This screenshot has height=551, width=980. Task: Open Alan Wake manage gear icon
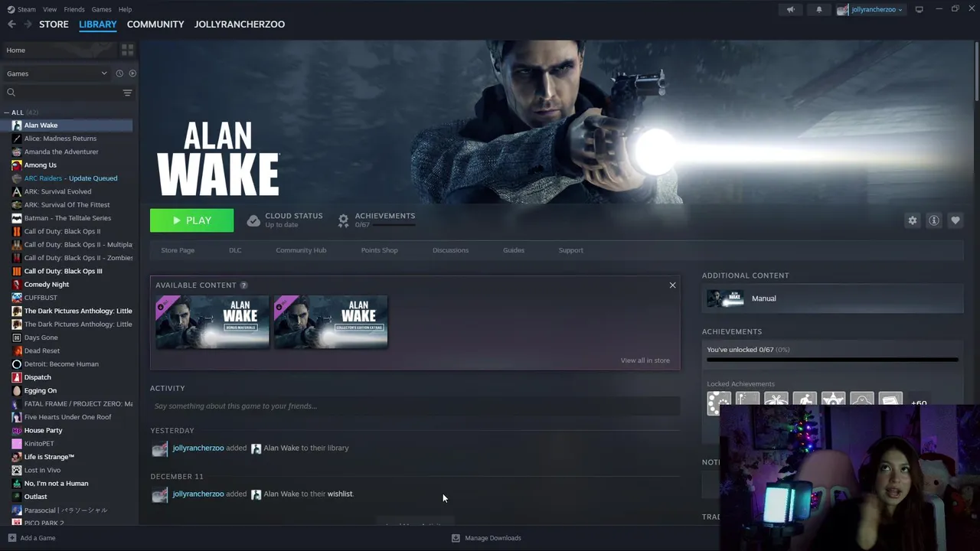tap(913, 220)
